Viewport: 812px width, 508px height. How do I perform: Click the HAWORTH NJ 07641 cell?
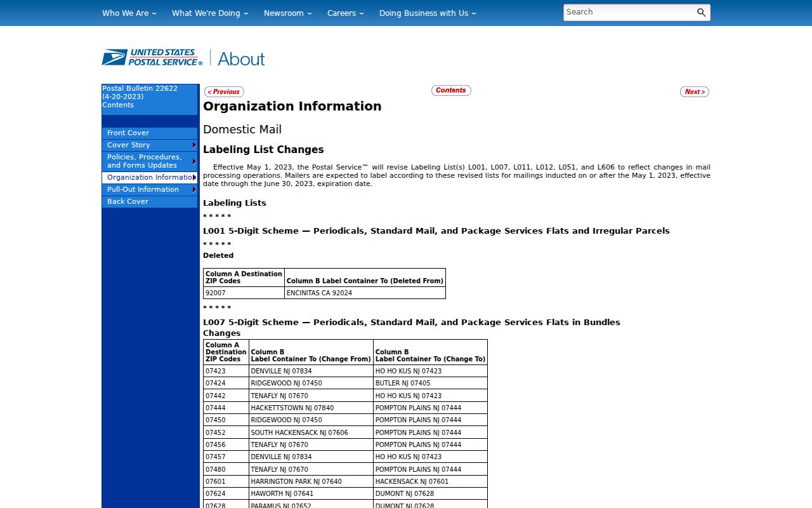[x=311, y=493]
